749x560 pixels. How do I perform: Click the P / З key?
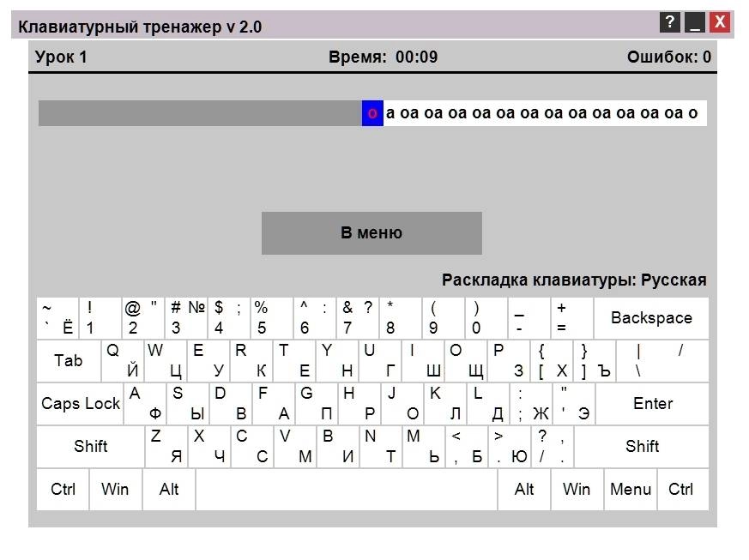508,361
